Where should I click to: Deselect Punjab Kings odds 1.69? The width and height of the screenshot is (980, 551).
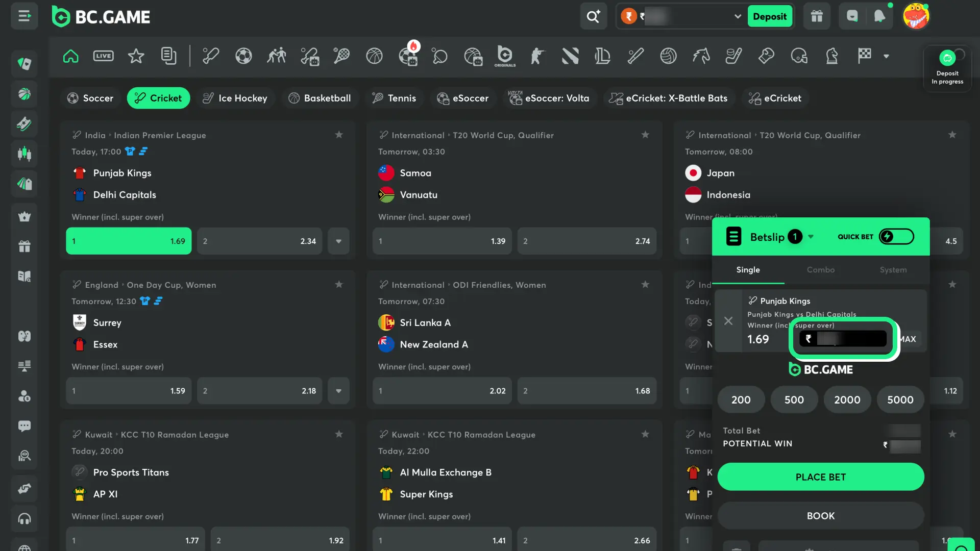coord(129,241)
